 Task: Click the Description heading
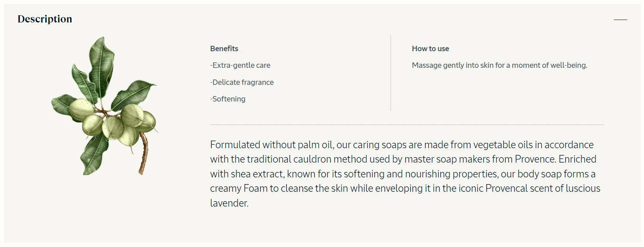45,19
